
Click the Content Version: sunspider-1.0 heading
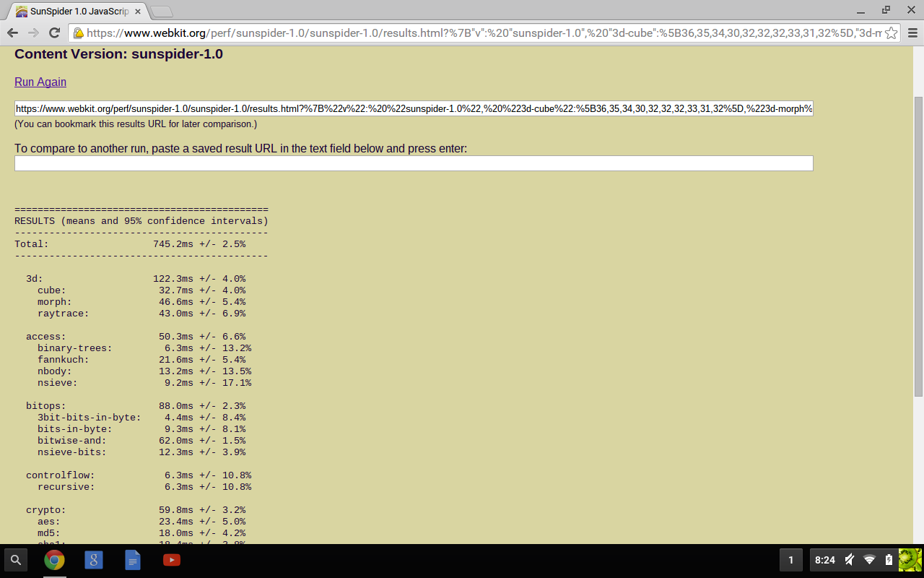point(118,54)
